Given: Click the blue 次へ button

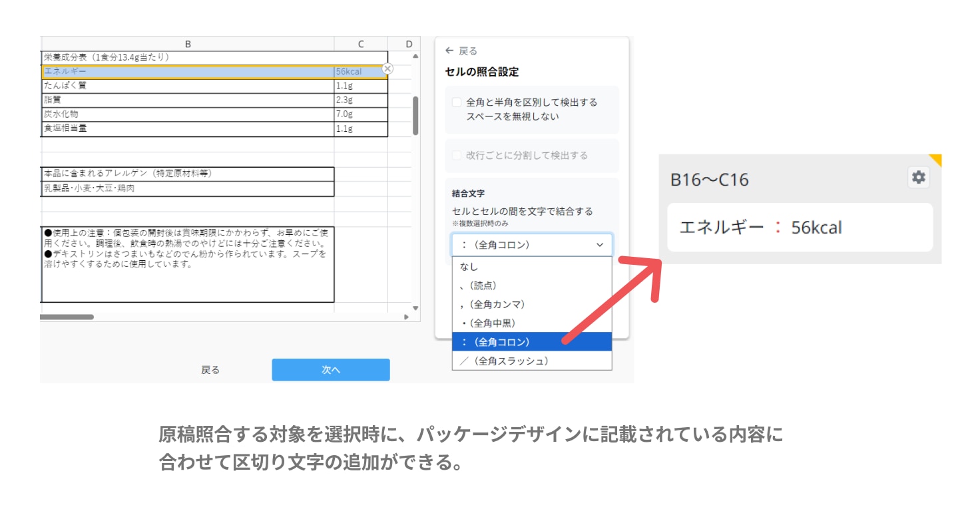Looking at the screenshot, I should 330,370.
